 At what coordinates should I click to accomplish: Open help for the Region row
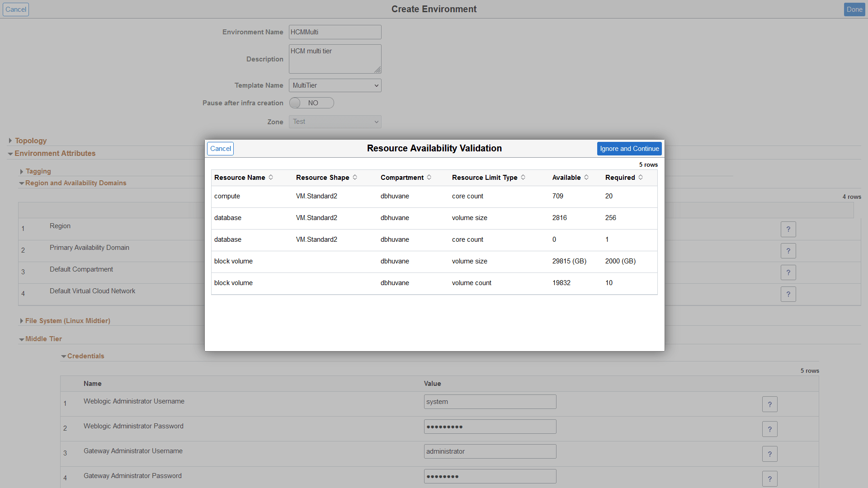[788, 229]
